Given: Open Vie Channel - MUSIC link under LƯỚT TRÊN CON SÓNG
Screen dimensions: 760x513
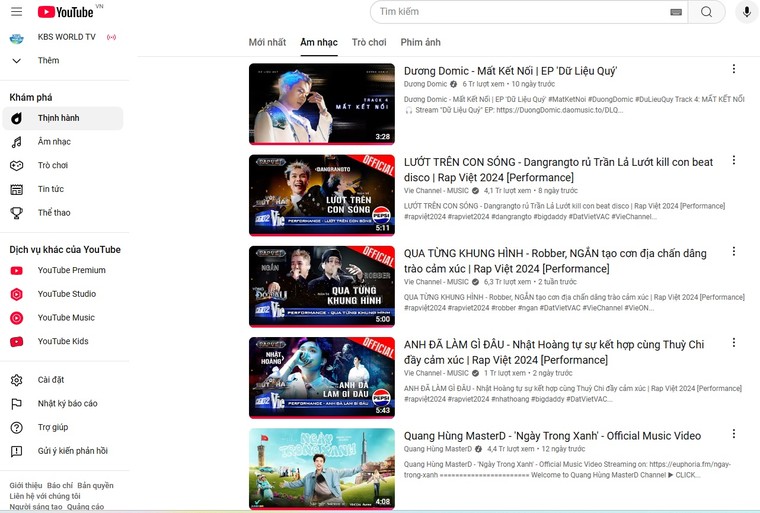Looking at the screenshot, I should pyautogui.click(x=436, y=191).
